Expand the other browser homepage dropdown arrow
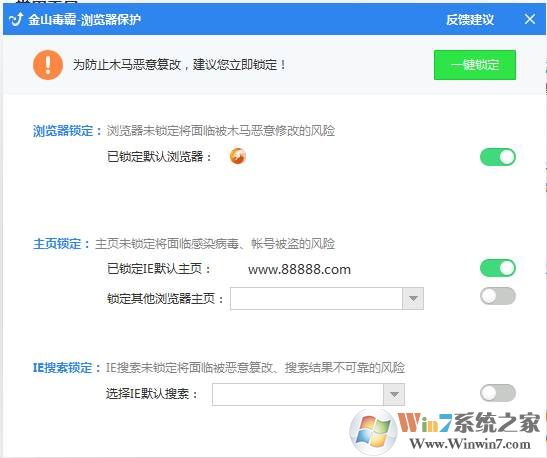This screenshot has width=547, height=458. (x=413, y=299)
